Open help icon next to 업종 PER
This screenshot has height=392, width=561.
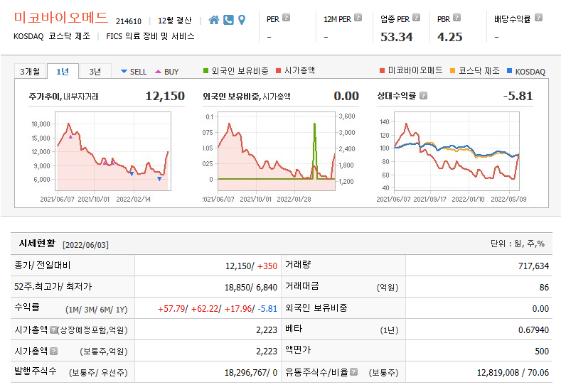pyautogui.click(x=416, y=18)
